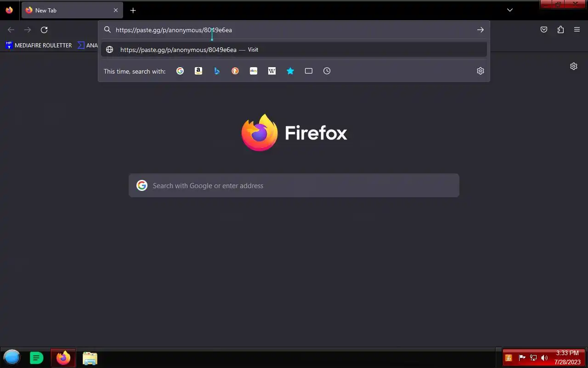
Task: Open search settings gear in dropdown
Action: coord(481,71)
